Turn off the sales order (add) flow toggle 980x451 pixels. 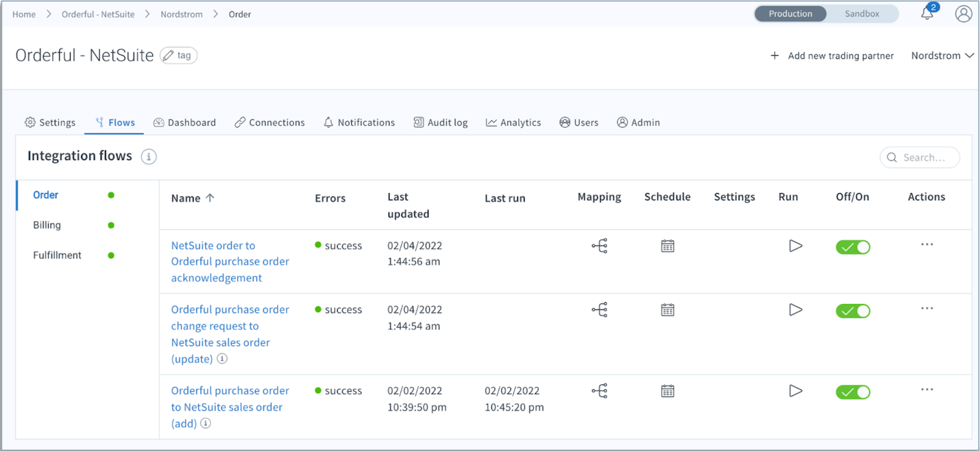[853, 392]
